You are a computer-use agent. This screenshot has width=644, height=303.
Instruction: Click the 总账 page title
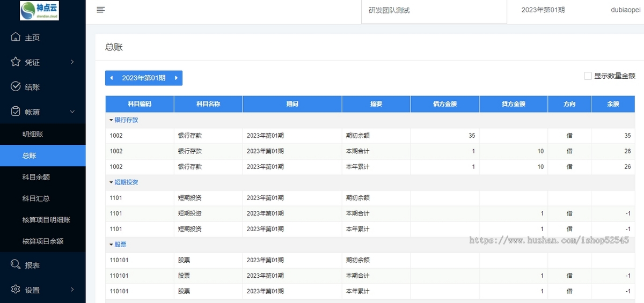click(x=114, y=47)
